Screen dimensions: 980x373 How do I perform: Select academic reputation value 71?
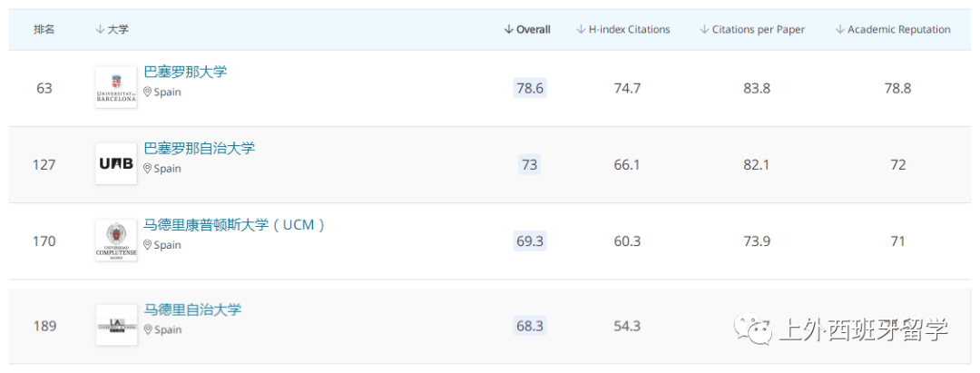tap(897, 241)
